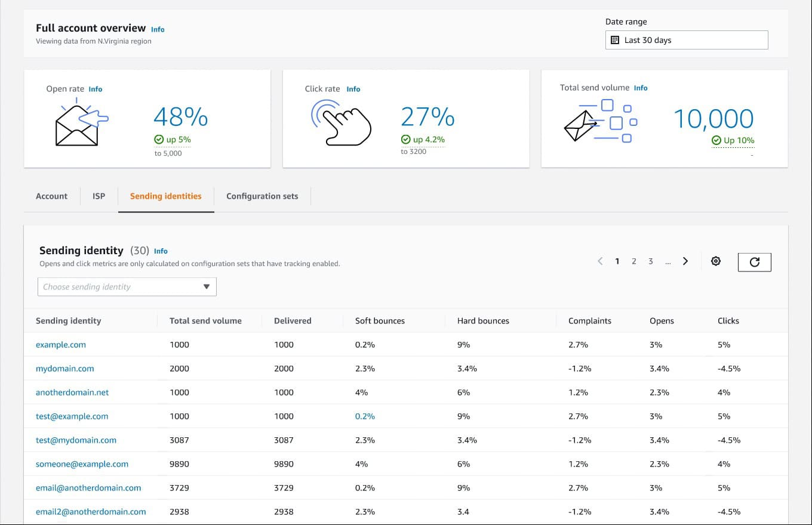Image resolution: width=812 pixels, height=525 pixels.
Task: Refresh the Sending identity table
Action: pos(754,261)
